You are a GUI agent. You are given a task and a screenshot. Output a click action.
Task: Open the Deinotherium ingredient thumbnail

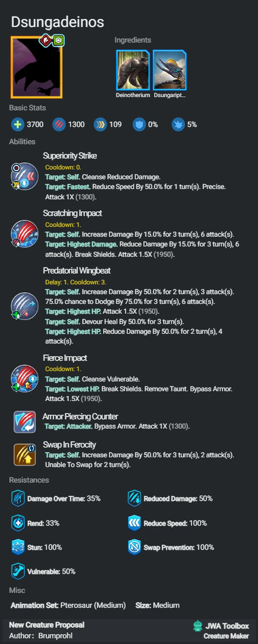coord(133,70)
